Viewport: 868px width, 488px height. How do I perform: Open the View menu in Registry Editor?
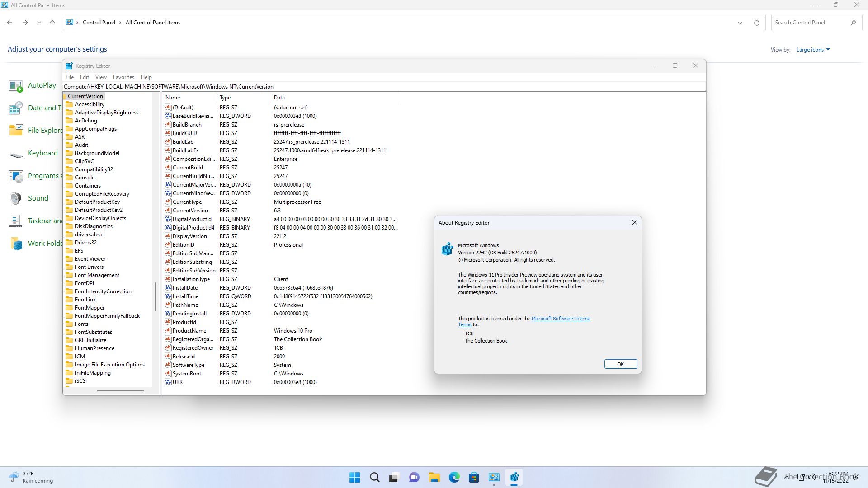[x=101, y=77]
